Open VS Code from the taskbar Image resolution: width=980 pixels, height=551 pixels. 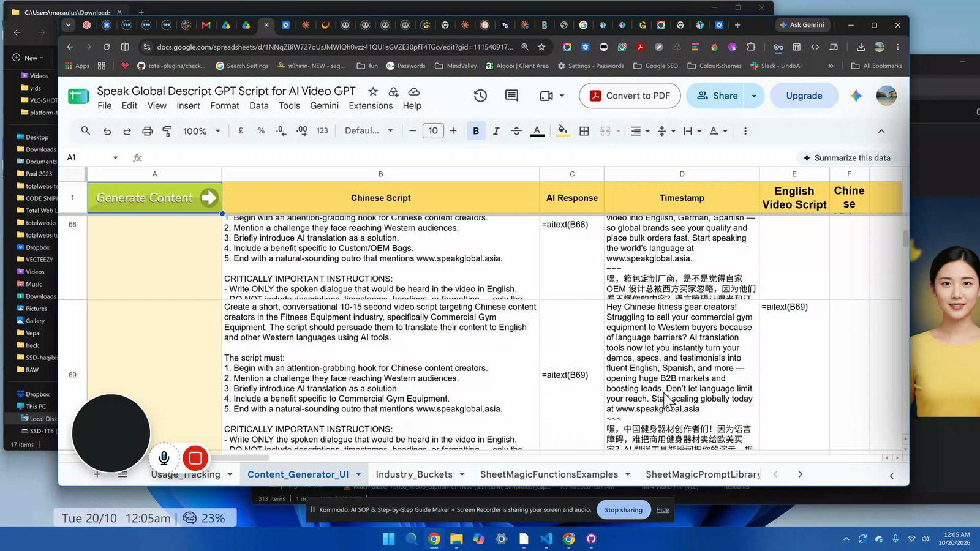(546, 539)
